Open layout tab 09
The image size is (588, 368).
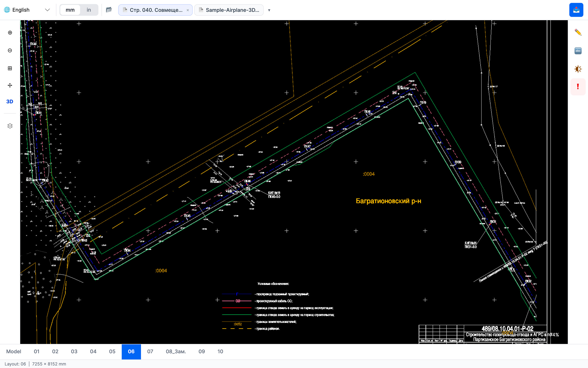202,351
